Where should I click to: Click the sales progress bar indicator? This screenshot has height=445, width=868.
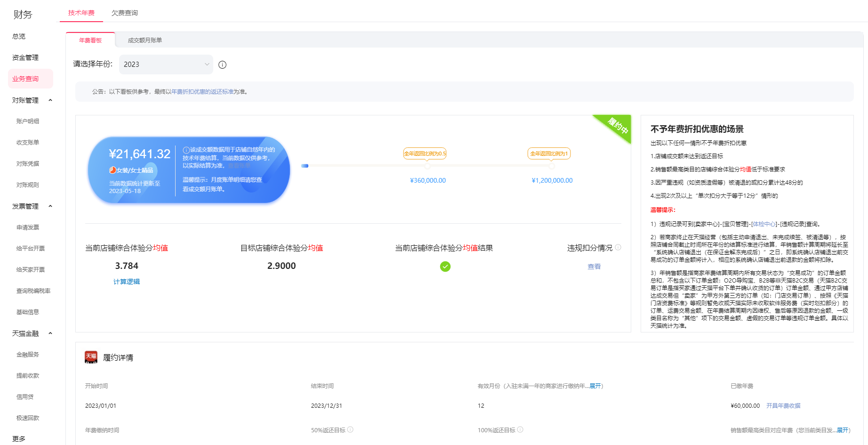point(305,166)
